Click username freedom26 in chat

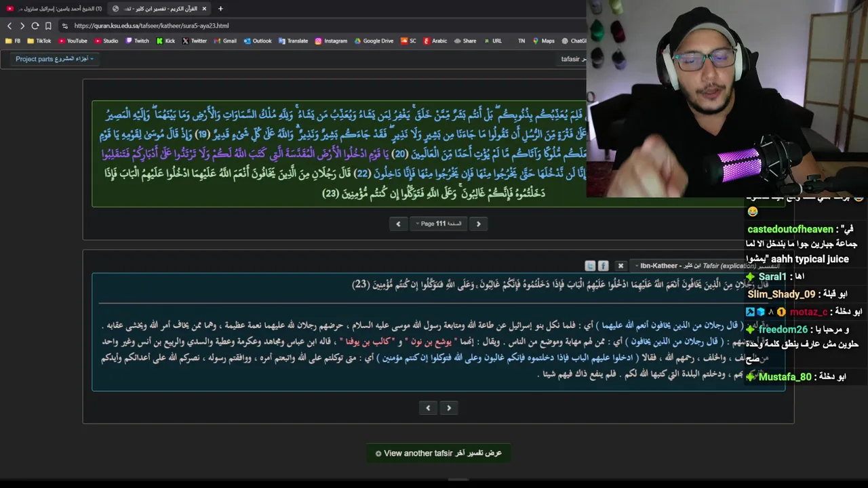(783, 330)
